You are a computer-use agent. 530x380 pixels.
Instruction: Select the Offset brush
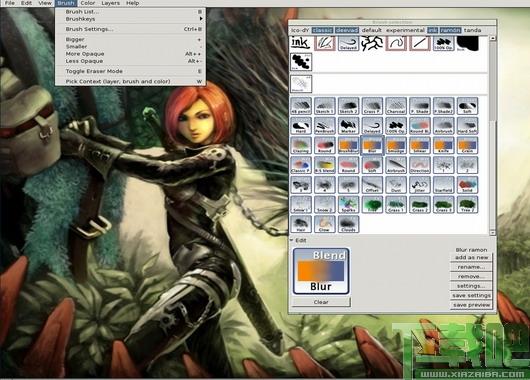point(372,185)
